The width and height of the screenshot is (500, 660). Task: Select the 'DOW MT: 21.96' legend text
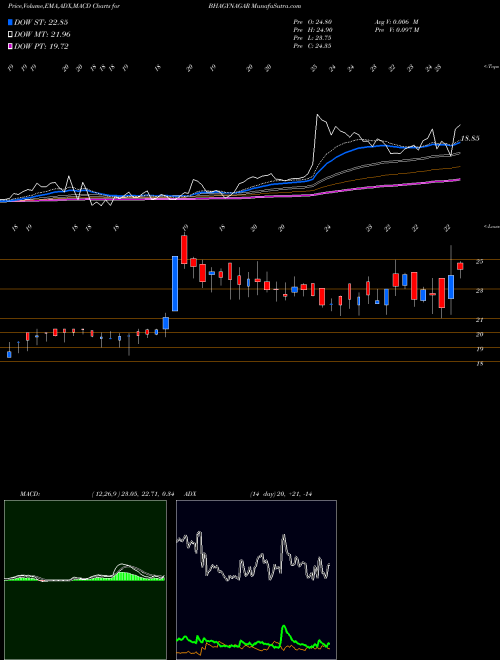tap(42, 35)
